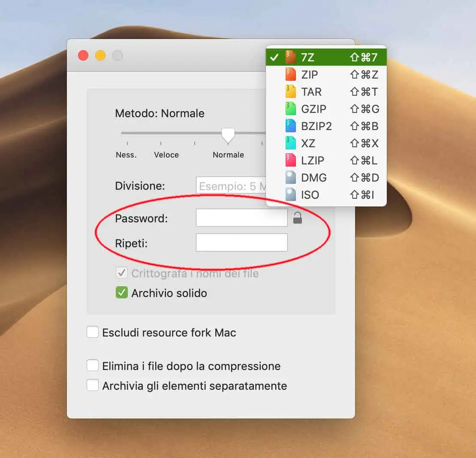Enable Elimina i file dopo la compressione

pyautogui.click(x=93, y=365)
